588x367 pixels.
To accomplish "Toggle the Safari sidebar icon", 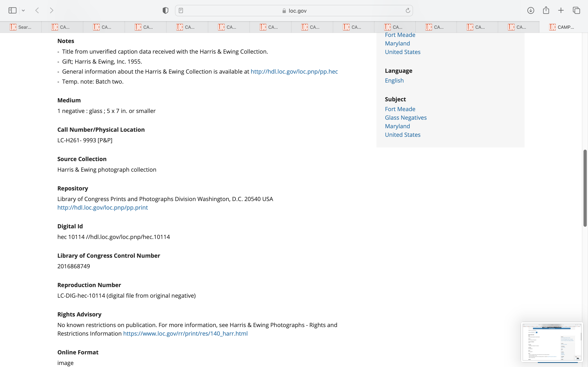I will pyautogui.click(x=12, y=10).
